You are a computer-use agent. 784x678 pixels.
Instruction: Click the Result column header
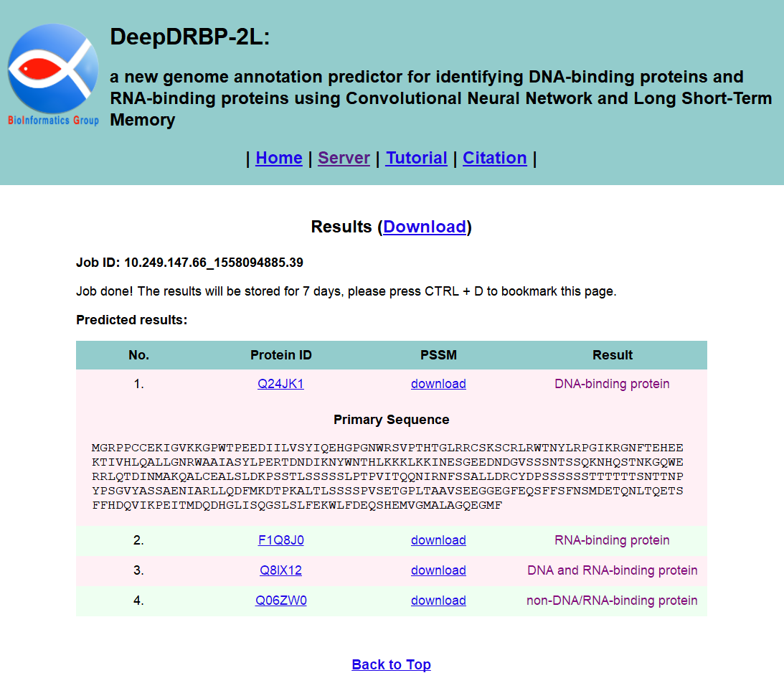612,355
